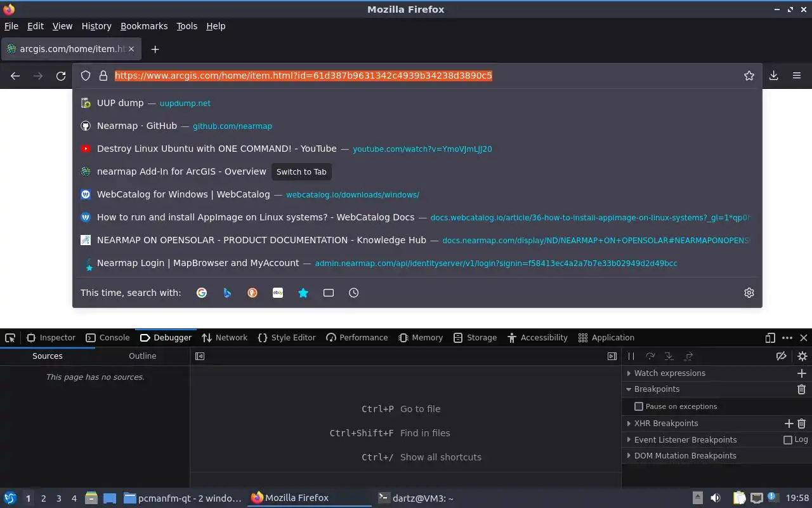Click the Step Over debugger button
This screenshot has height=508, width=812.
pos(650,356)
